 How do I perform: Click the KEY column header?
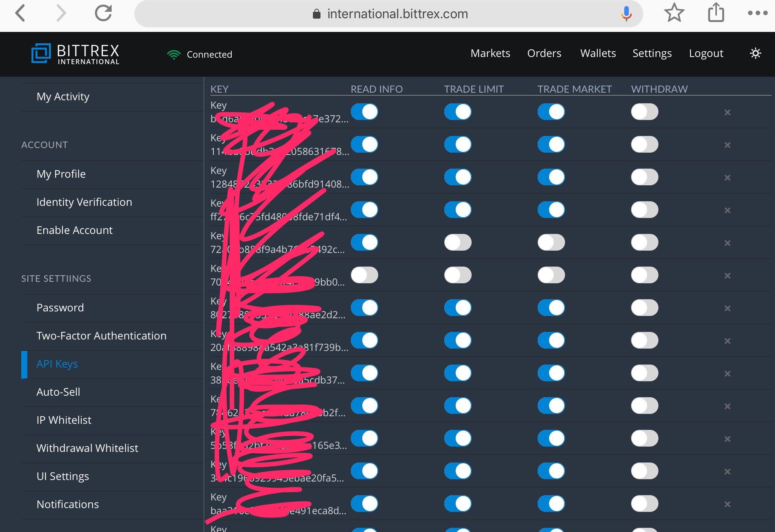[x=219, y=89]
